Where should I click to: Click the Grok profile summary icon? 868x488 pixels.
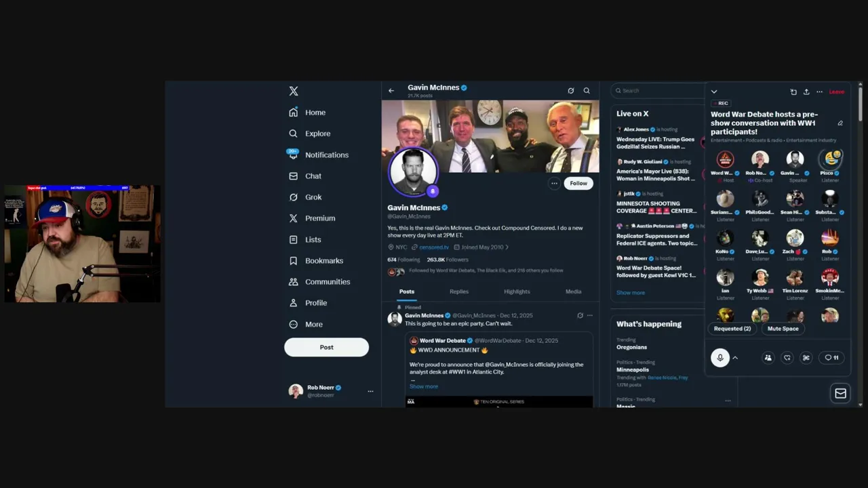[x=571, y=90]
